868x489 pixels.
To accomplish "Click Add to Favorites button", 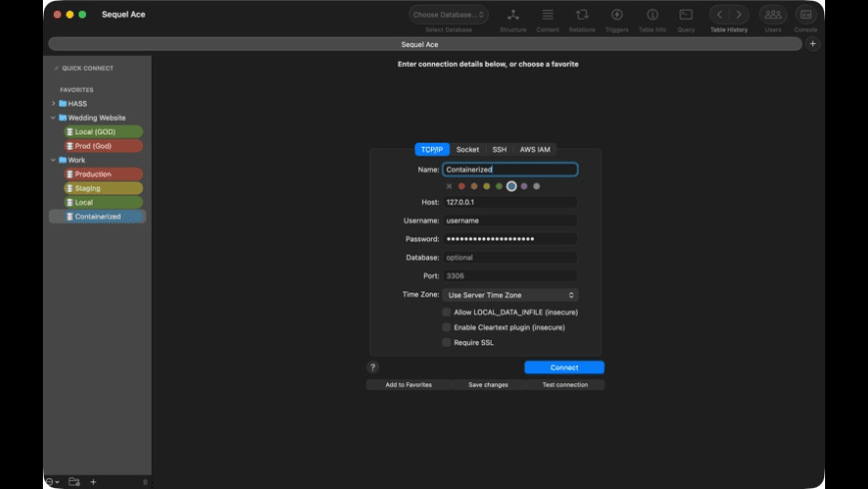I will pyautogui.click(x=408, y=384).
